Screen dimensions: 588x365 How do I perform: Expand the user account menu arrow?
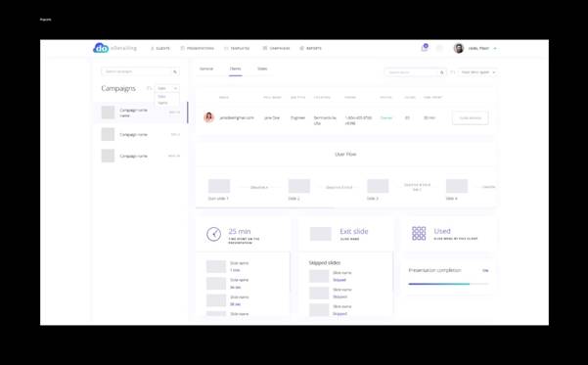point(495,48)
